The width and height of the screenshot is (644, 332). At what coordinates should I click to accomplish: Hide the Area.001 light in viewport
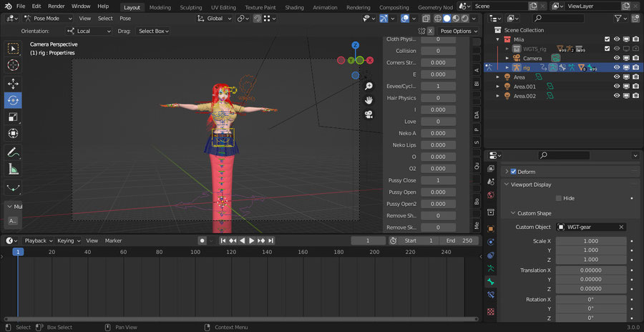pyautogui.click(x=617, y=87)
